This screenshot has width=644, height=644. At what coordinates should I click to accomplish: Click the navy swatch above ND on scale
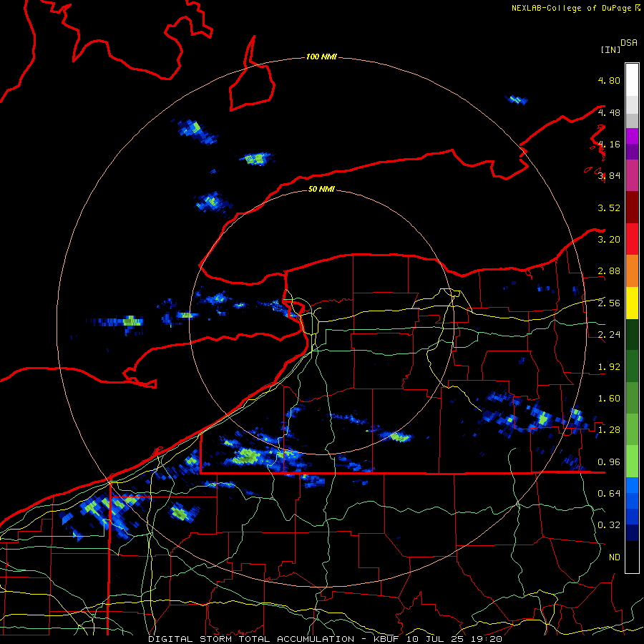(x=632, y=533)
